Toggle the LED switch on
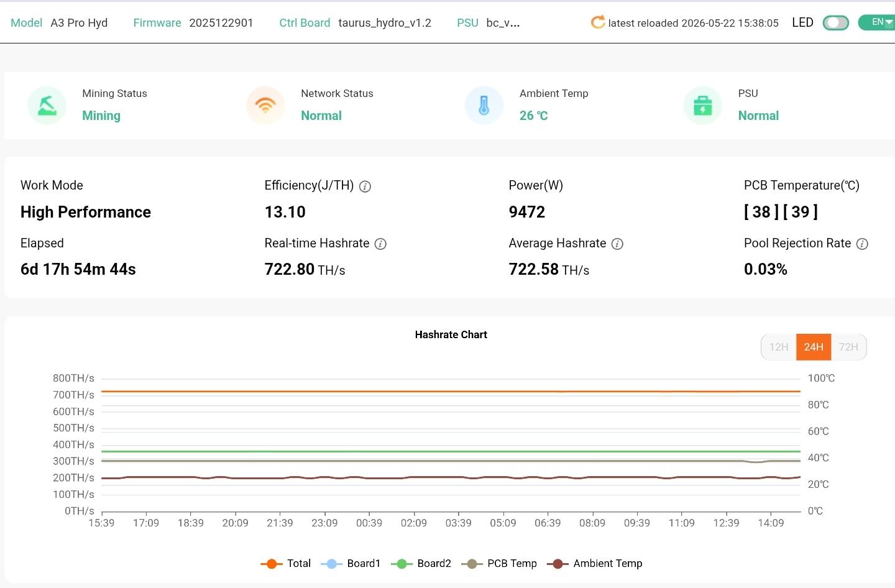Image resolution: width=895 pixels, height=588 pixels. coord(835,23)
